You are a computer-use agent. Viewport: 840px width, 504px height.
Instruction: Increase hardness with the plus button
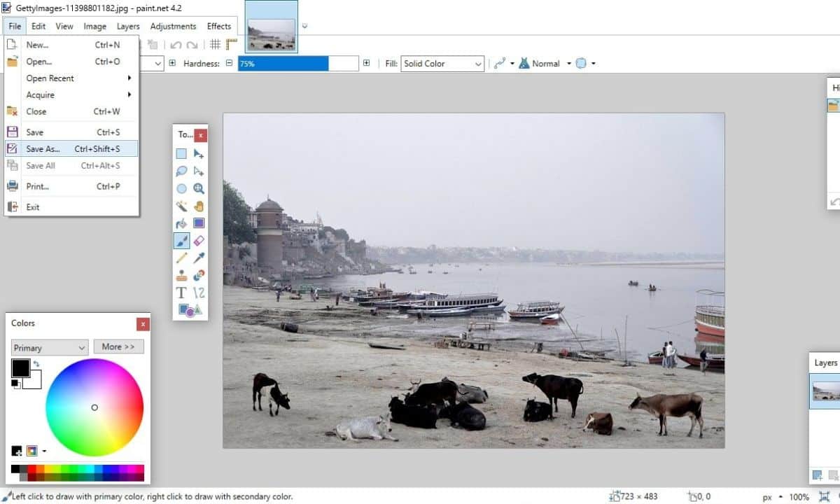point(366,64)
